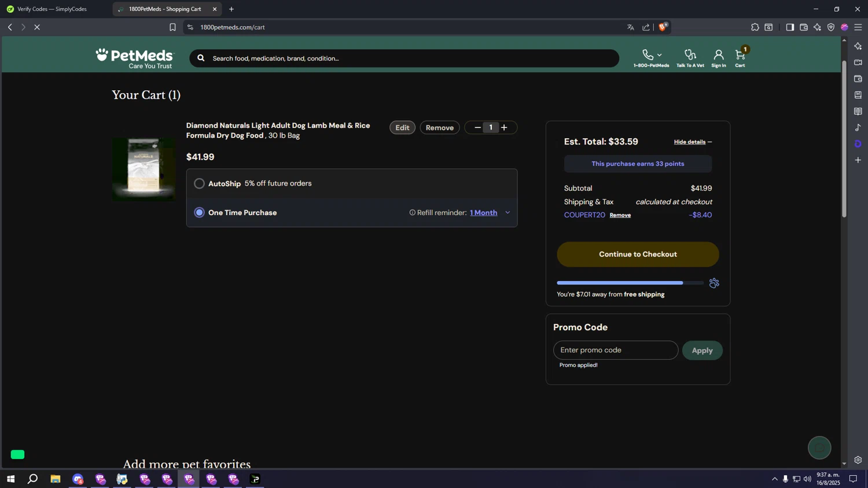Add sidebar item with the plus icon

tap(858, 160)
